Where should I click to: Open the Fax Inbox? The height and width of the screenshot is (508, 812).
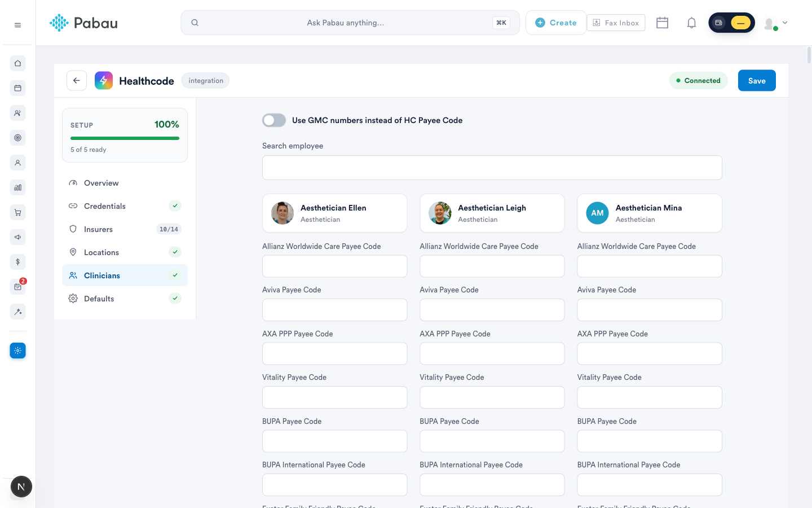(616, 23)
